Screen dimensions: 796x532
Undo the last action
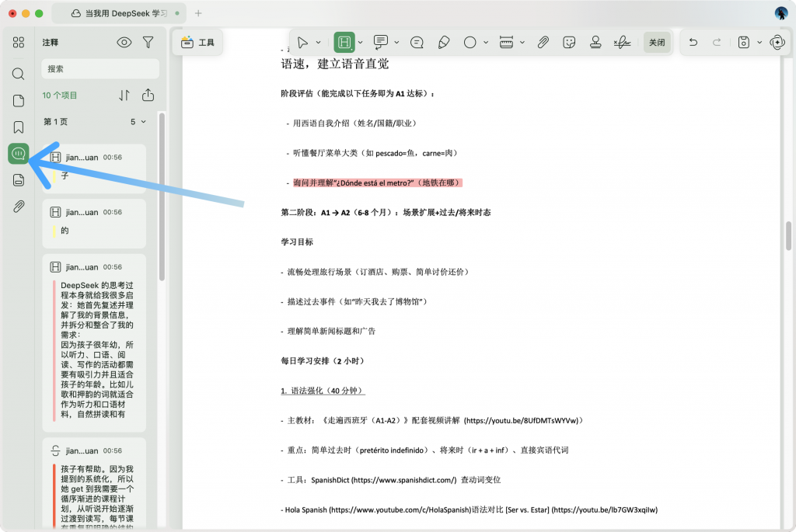(x=693, y=42)
